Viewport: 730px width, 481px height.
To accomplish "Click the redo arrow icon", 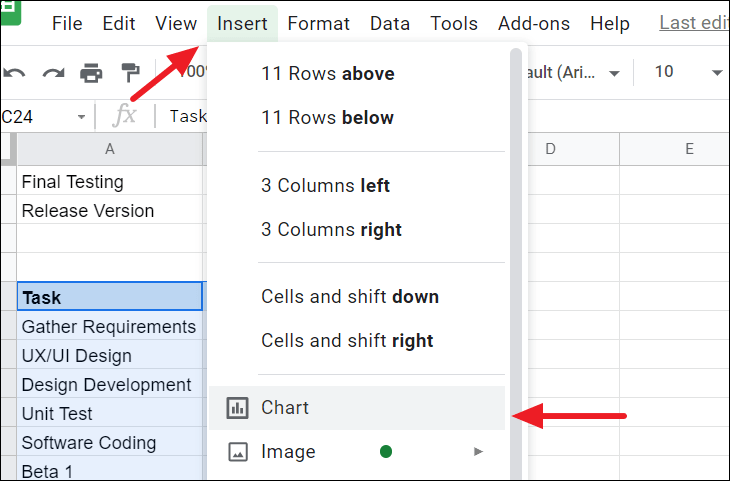I will 53,73.
